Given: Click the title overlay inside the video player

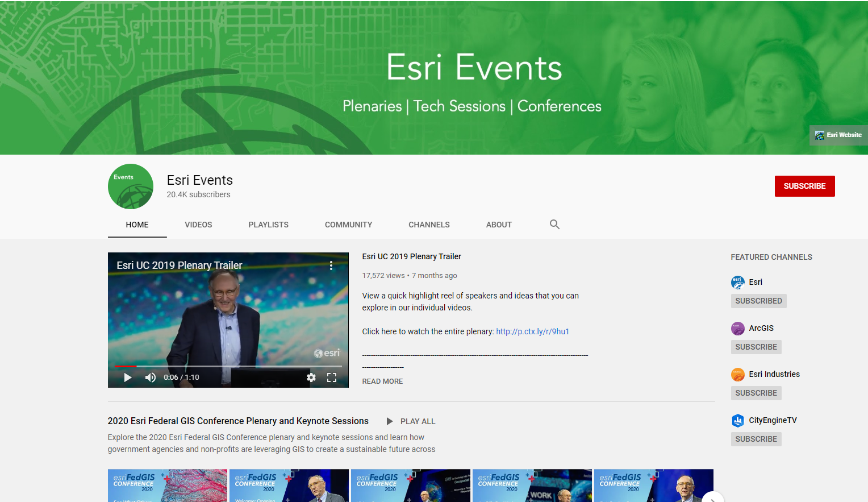Looking at the screenshot, I should click(x=180, y=265).
